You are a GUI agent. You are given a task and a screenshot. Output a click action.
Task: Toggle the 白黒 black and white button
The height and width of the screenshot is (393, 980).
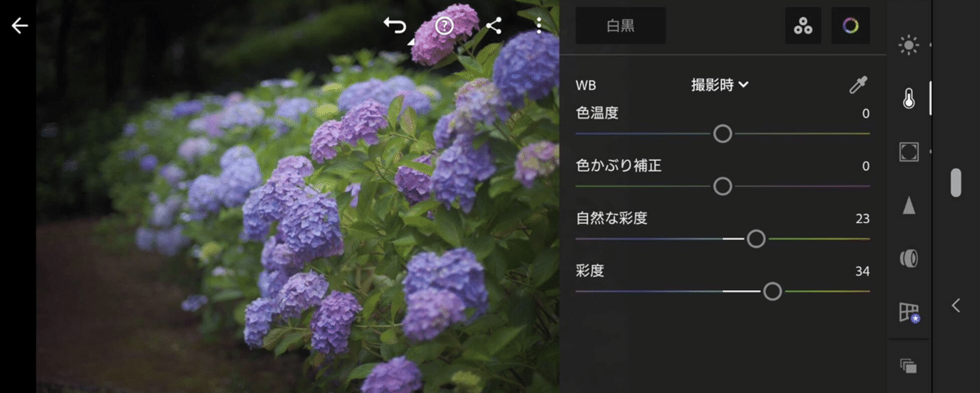coord(621,26)
